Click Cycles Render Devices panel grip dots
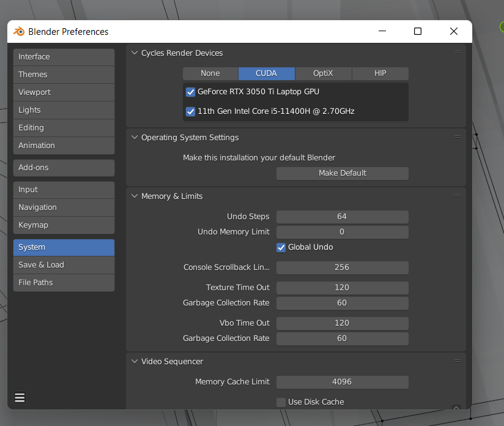Image resolution: width=504 pixels, height=426 pixels. click(458, 53)
